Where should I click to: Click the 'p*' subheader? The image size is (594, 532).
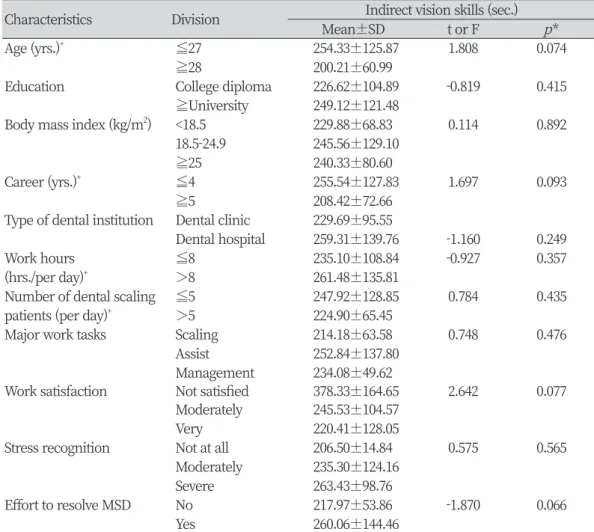pyautogui.click(x=551, y=30)
